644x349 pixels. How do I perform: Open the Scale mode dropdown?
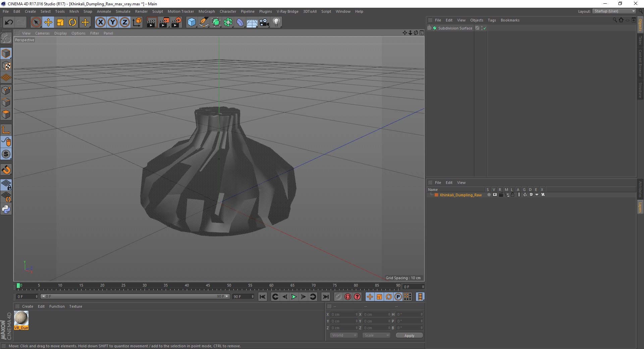[x=376, y=335]
